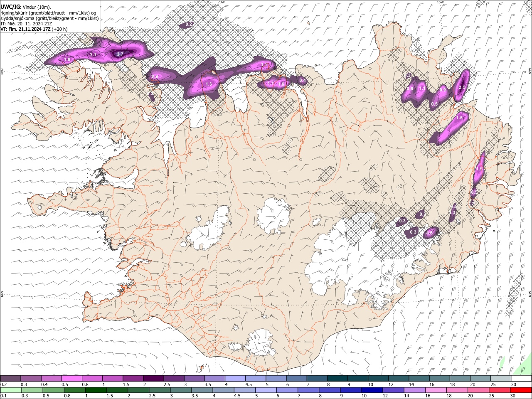This screenshot has width=532, height=399.
Task: Click the 0.9 snowfall value on the map
Action: click(x=443, y=90)
